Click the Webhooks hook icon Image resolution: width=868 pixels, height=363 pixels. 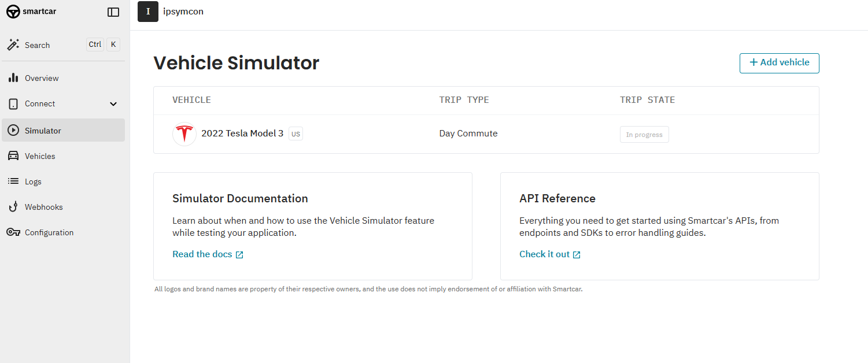13,207
